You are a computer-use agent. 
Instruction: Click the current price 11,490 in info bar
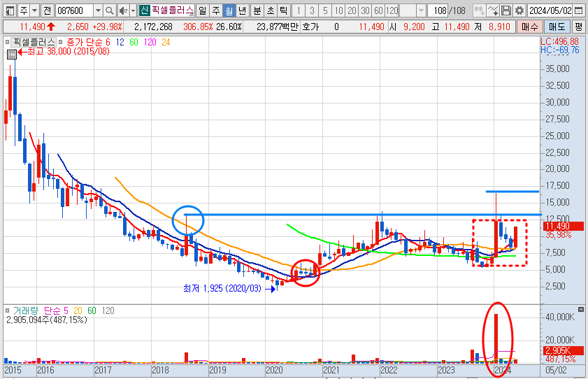click(x=32, y=27)
